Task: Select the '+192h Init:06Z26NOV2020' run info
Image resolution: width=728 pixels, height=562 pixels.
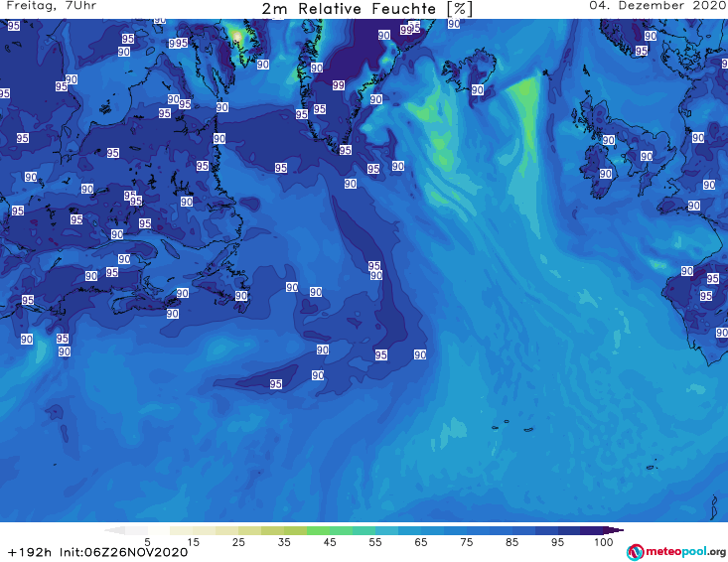Action: click(98, 552)
